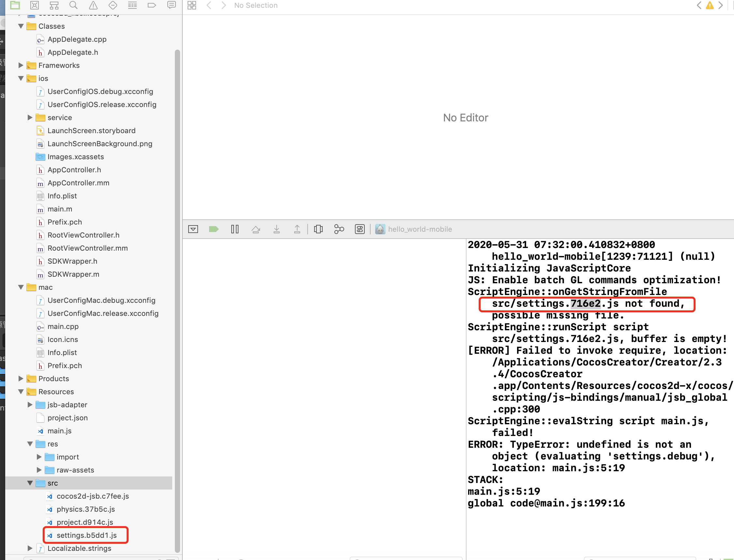This screenshot has height=560, width=734.
Task: Click the related items grid icon
Action: click(192, 5)
